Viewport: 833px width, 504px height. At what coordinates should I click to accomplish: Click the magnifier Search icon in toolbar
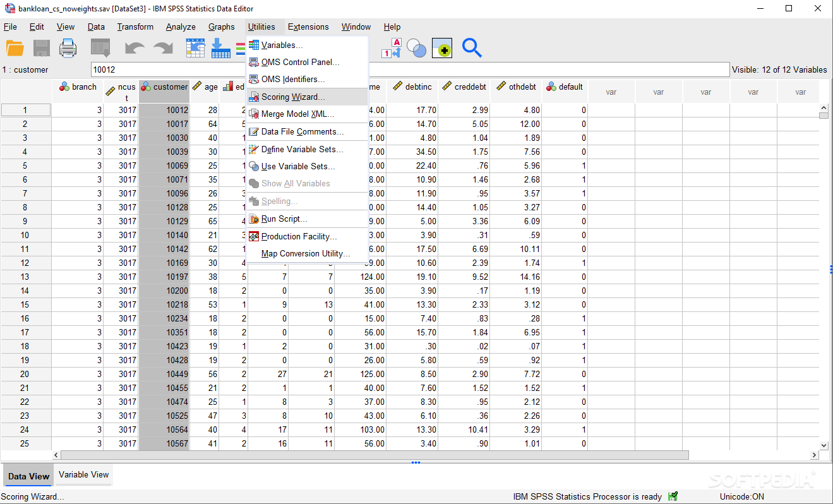point(472,48)
